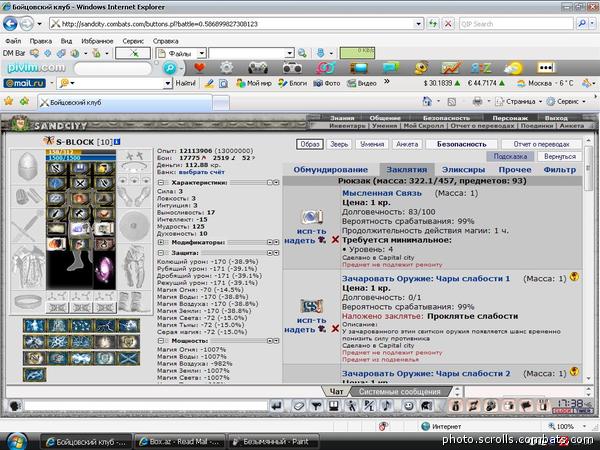Click the Мысленная Связь scroll item icon

pyautogui.click(x=312, y=217)
